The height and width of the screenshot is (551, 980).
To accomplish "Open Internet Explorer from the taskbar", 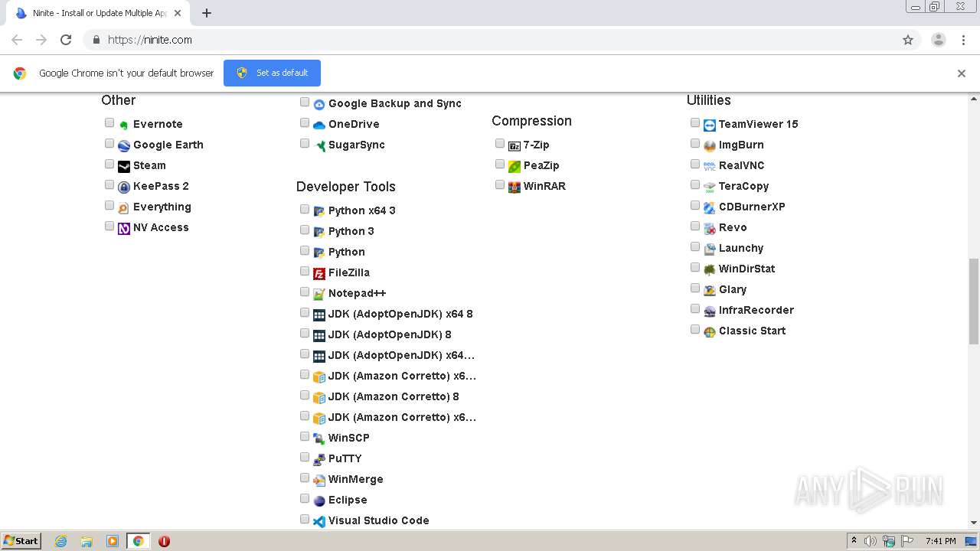I will (60, 541).
